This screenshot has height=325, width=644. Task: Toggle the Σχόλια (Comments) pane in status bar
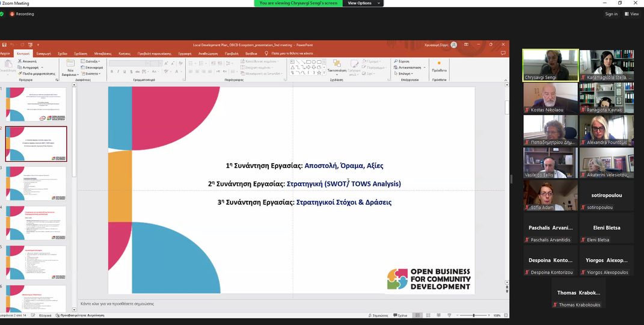400,315
